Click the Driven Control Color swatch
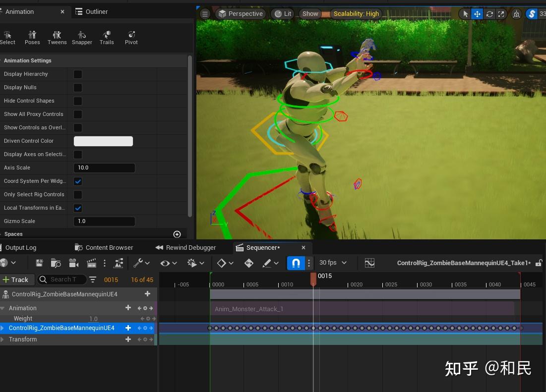The image size is (546, 392). point(103,141)
